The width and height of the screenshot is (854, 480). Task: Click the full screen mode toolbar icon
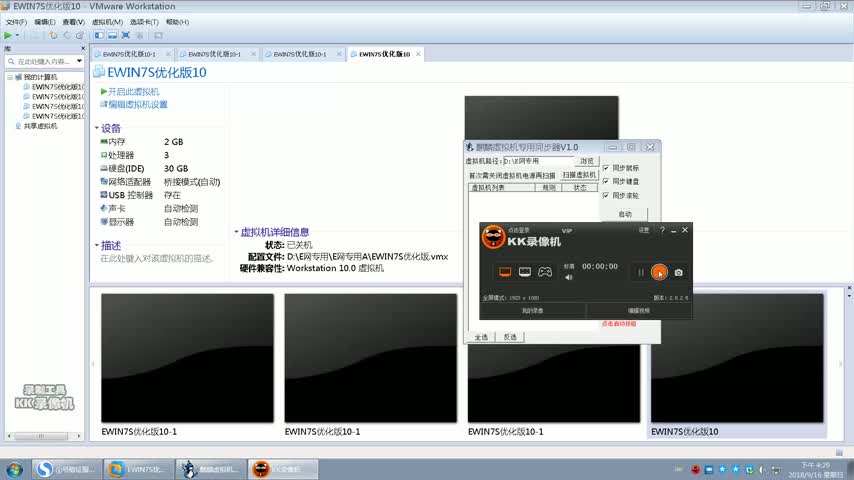[x=126, y=35]
